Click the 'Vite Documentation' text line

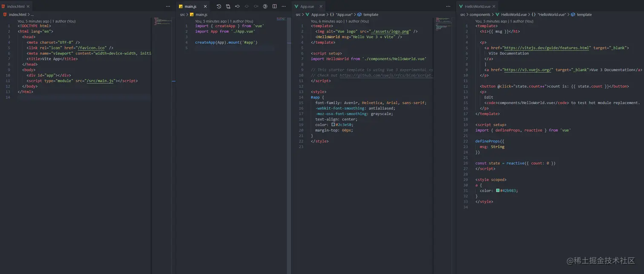click(509, 54)
